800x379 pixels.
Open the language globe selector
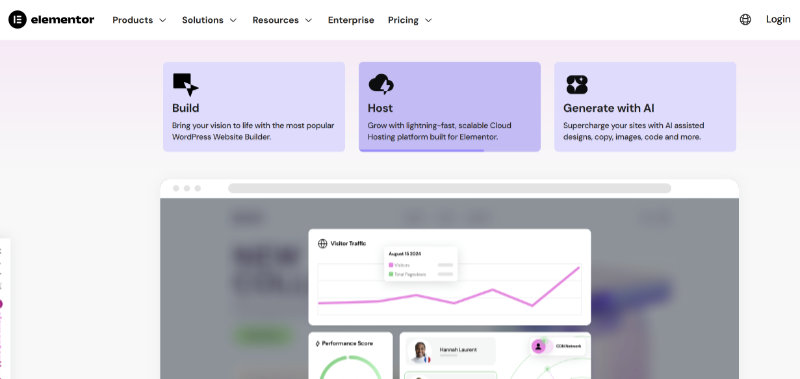point(745,20)
